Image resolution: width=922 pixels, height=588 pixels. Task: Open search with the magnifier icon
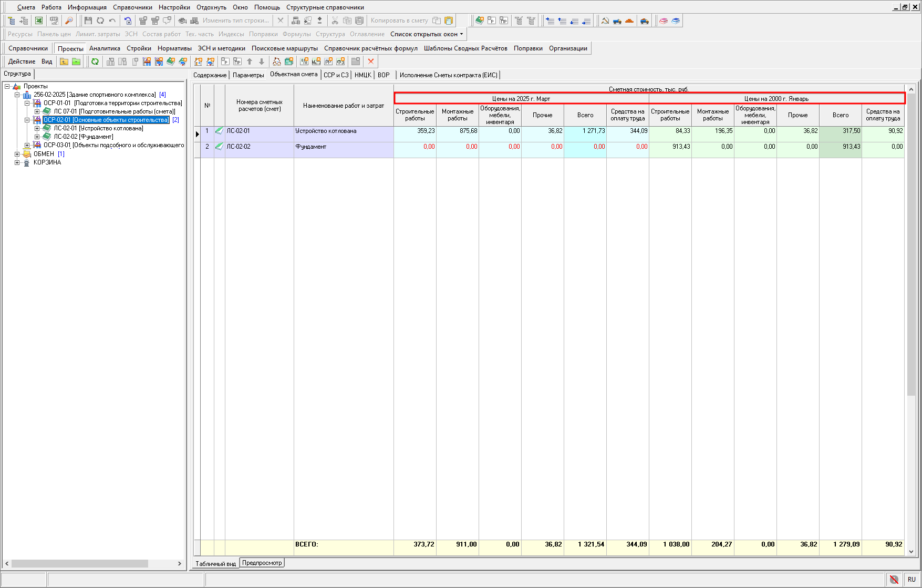[69, 20]
